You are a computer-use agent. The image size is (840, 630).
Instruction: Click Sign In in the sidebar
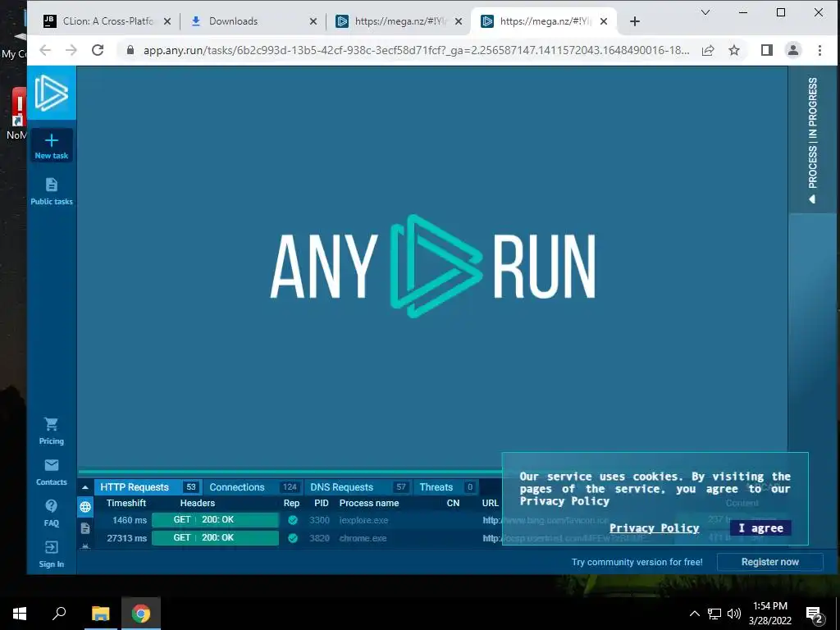click(52, 554)
